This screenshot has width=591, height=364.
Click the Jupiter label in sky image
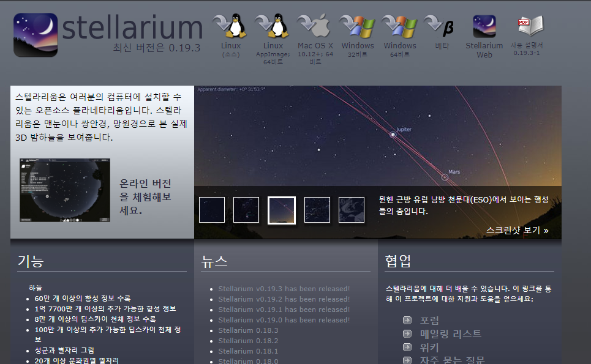tap(404, 130)
